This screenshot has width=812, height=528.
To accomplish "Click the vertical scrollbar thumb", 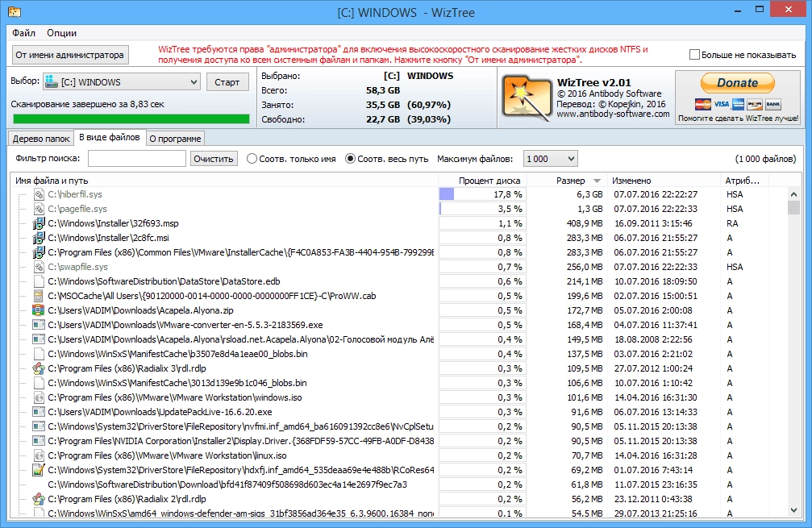I will [793, 207].
